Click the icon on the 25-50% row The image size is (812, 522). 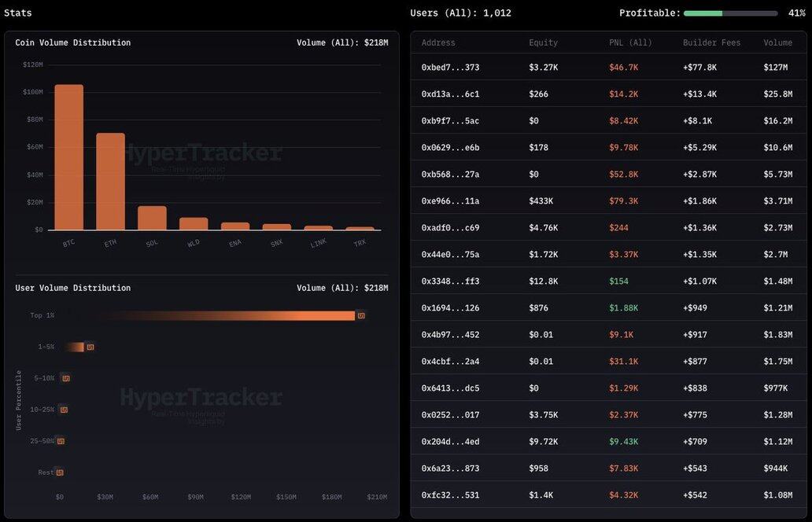(61, 441)
